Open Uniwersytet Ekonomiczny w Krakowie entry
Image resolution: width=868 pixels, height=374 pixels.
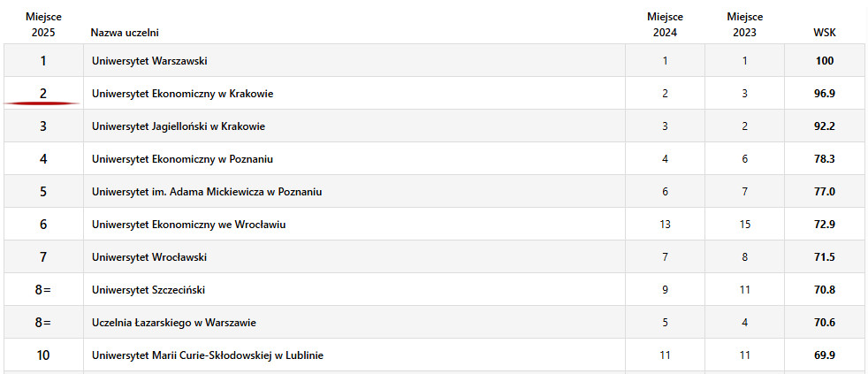[x=182, y=94]
